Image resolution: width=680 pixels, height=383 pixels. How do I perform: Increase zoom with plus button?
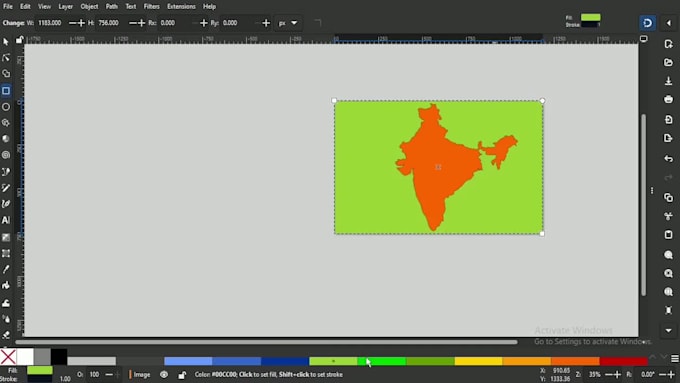click(x=618, y=374)
